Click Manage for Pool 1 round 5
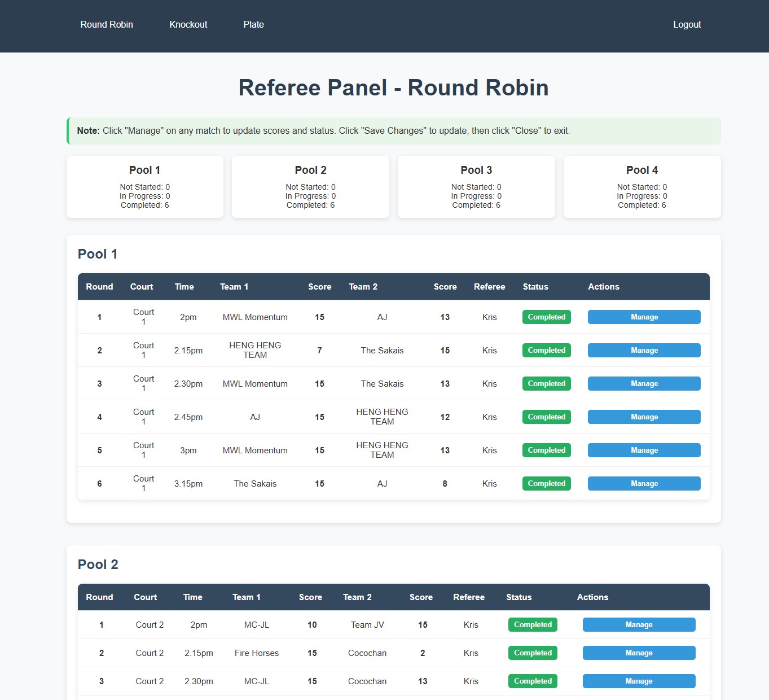The height and width of the screenshot is (700, 769). 644,450
